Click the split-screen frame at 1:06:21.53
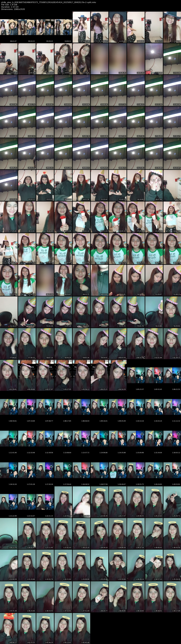 (x=172, y=375)
